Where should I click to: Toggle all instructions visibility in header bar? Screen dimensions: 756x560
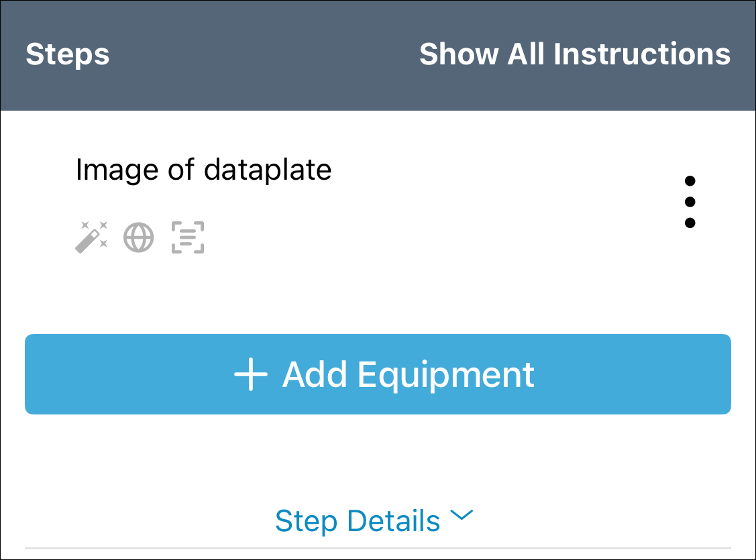pyautogui.click(x=575, y=54)
